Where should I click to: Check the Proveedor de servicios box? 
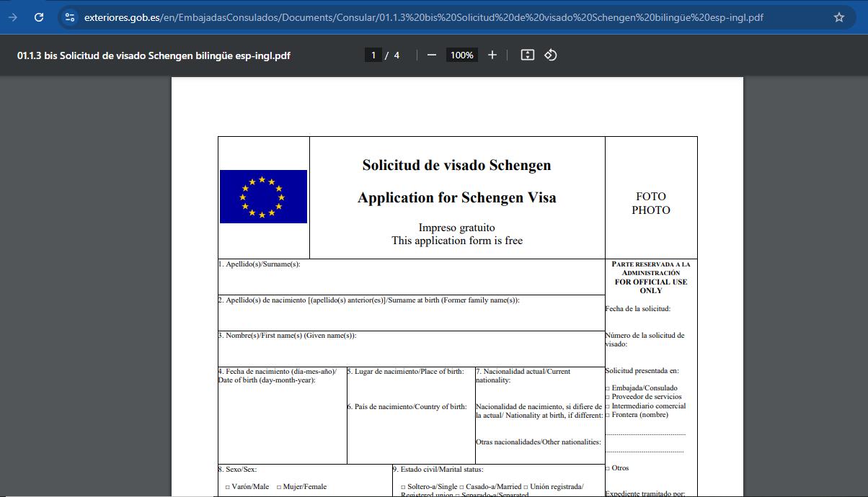point(608,397)
